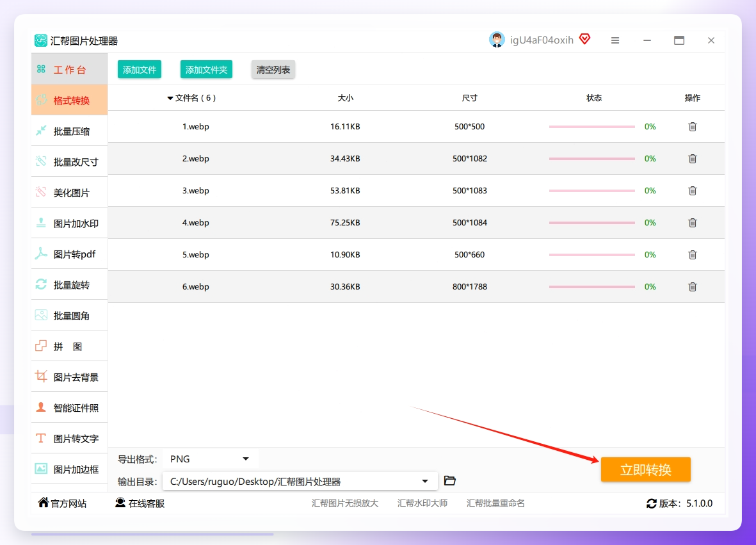Click the 添加文件夹 button
Image resolution: width=756 pixels, height=545 pixels.
point(206,69)
